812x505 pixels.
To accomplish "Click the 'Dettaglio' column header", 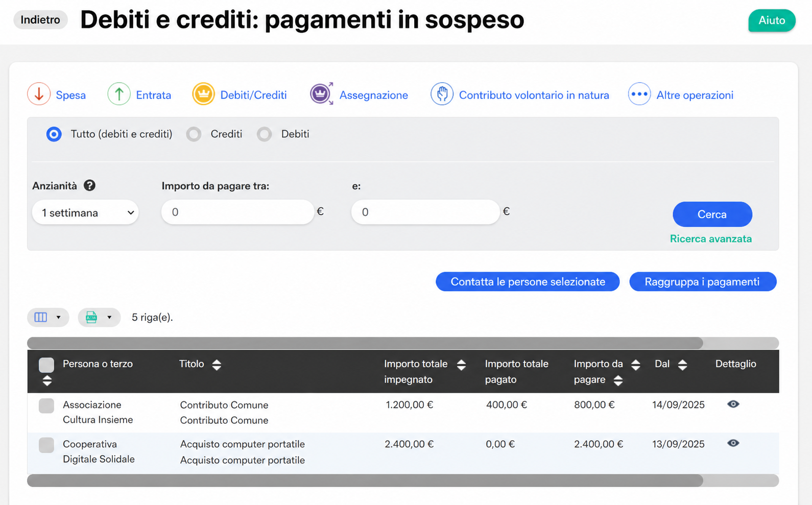I will click(x=735, y=364).
